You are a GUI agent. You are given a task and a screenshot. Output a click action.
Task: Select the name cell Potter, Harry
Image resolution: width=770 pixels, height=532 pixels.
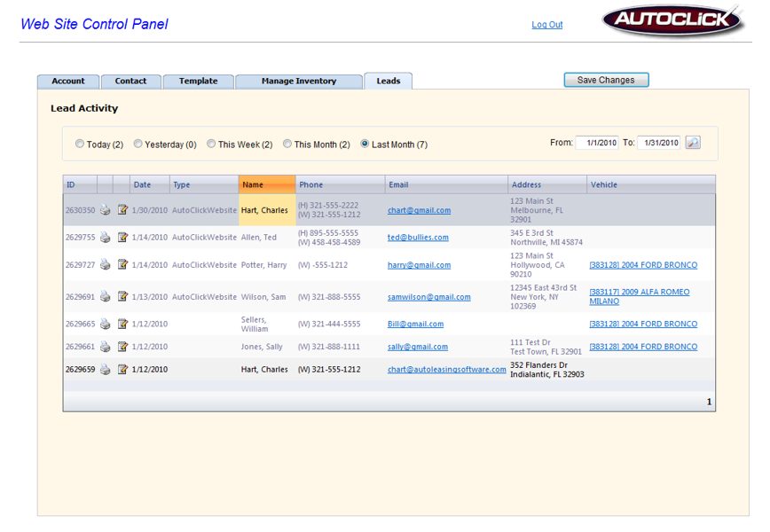(x=263, y=265)
